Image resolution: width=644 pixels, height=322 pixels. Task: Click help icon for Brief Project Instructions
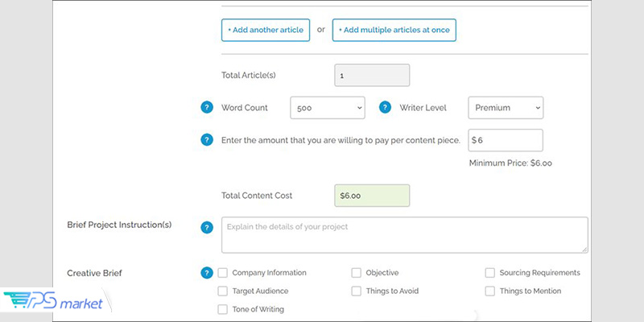point(207,227)
